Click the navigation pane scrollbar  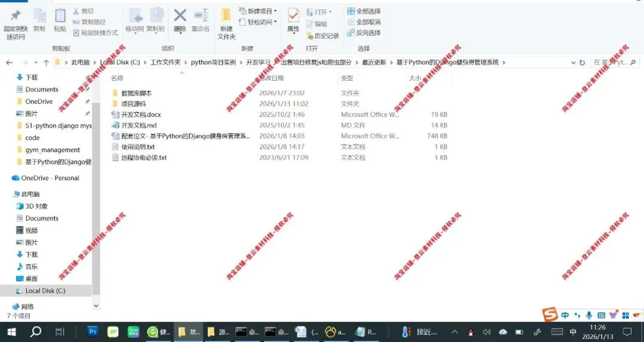pyautogui.click(x=95, y=199)
